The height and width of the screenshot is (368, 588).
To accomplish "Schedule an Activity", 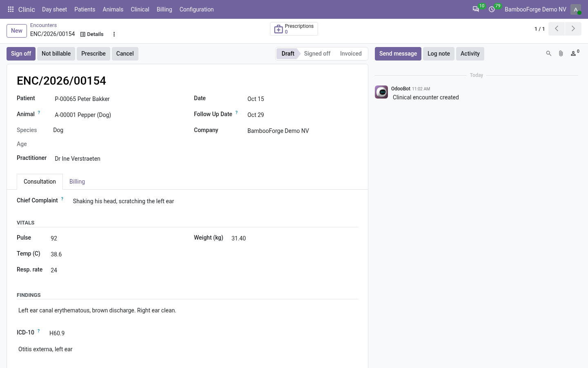I will click(x=470, y=54).
